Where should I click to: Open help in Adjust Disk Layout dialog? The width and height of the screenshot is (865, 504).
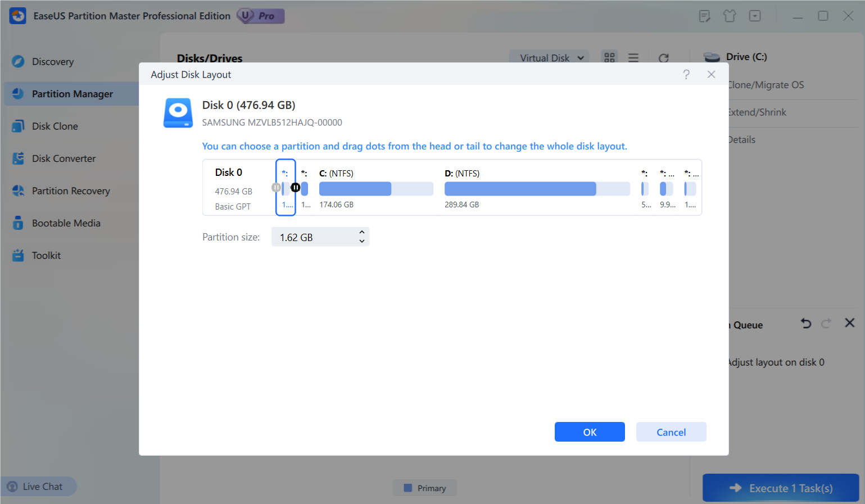tap(686, 75)
